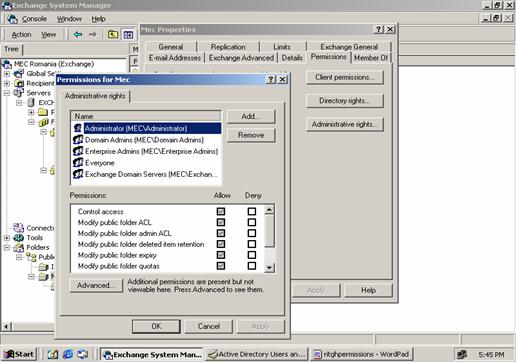Check Deny for Modify public folder ACL
The image size is (516, 362).
point(252,222)
